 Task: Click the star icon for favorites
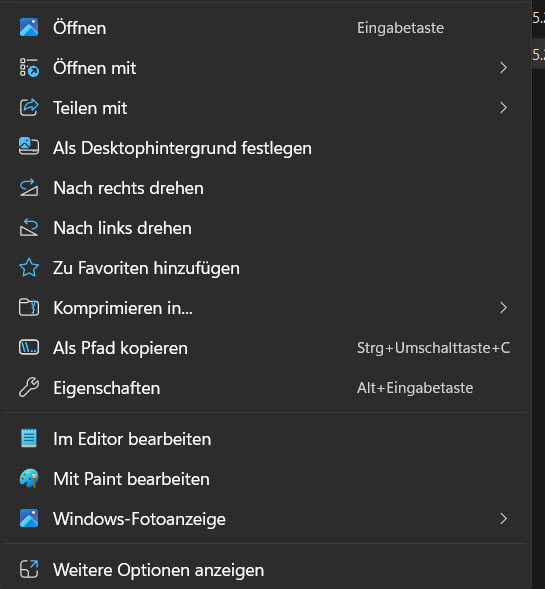[29, 267]
